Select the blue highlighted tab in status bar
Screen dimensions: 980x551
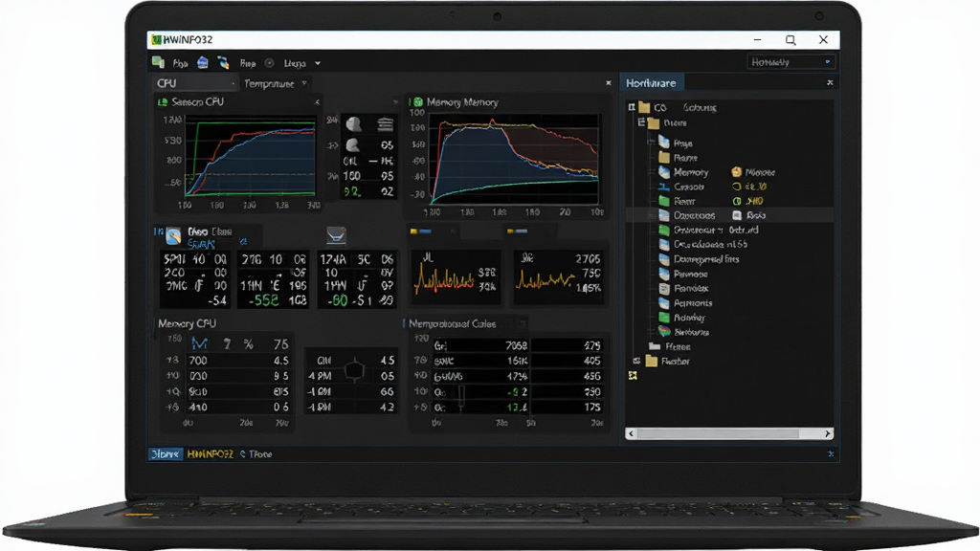pyautogui.click(x=166, y=454)
